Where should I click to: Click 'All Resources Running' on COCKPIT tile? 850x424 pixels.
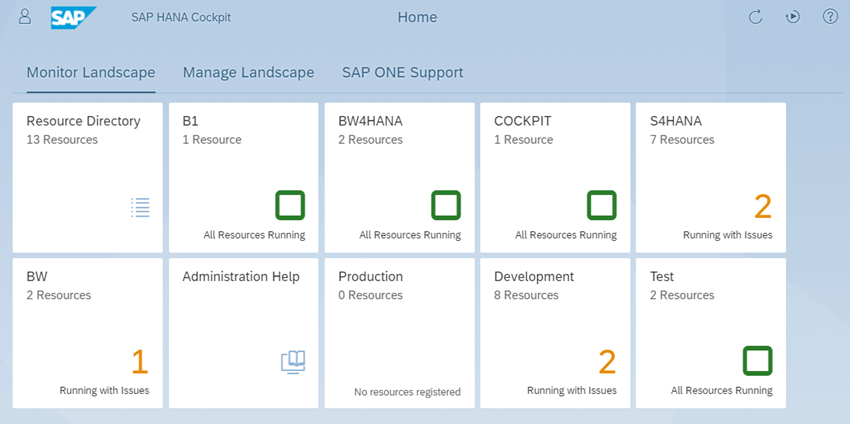point(566,235)
